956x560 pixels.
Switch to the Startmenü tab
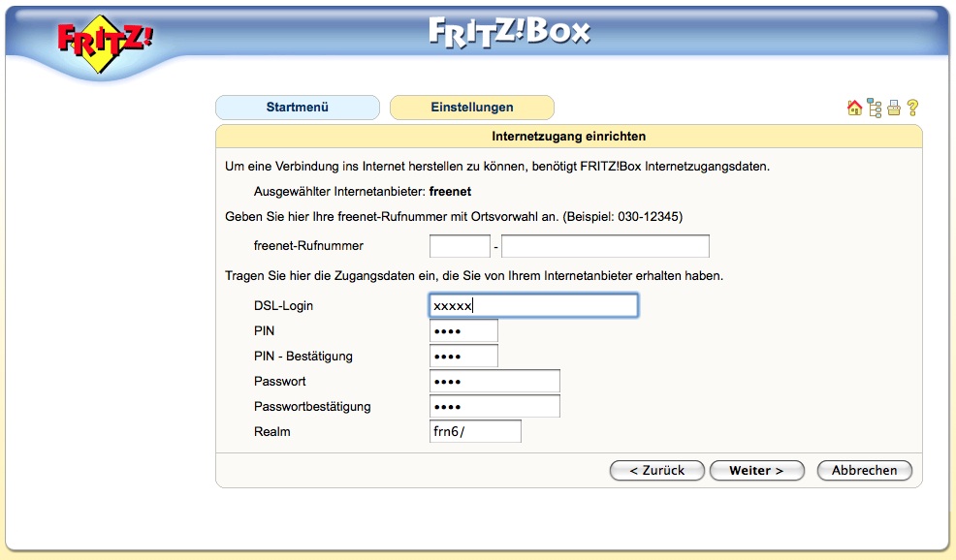[298, 108]
